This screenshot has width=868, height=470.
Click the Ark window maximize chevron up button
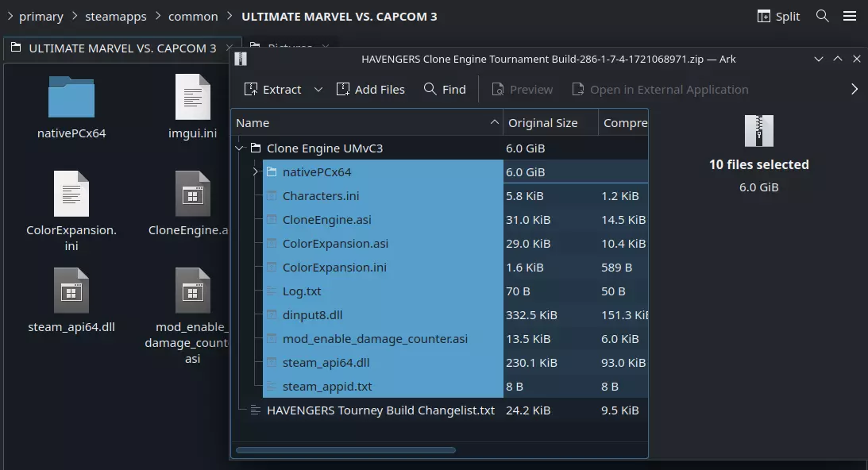pyautogui.click(x=838, y=60)
